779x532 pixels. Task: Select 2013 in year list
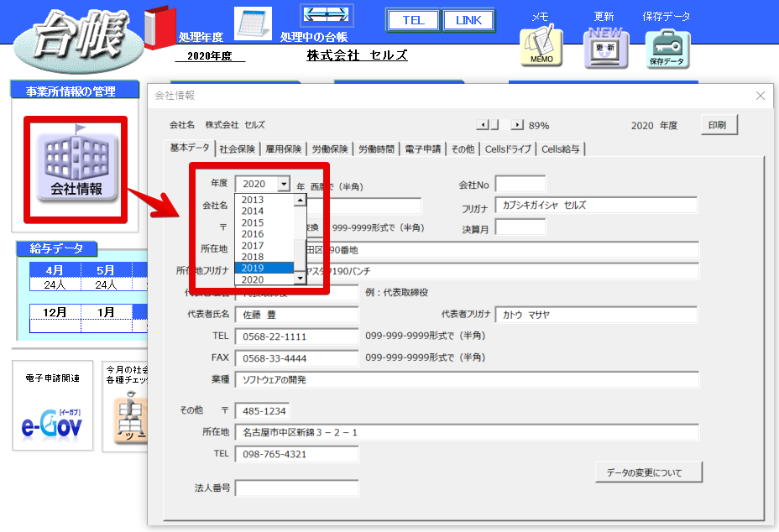tap(264, 200)
